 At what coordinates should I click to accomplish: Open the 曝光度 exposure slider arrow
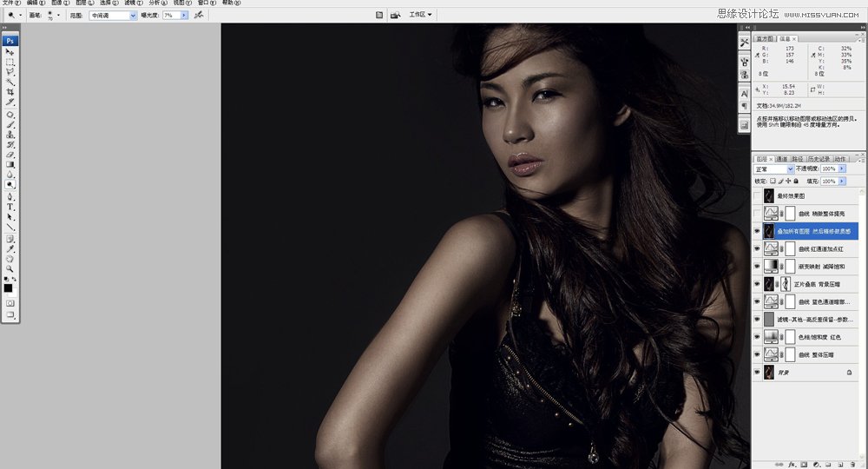point(184,16)
